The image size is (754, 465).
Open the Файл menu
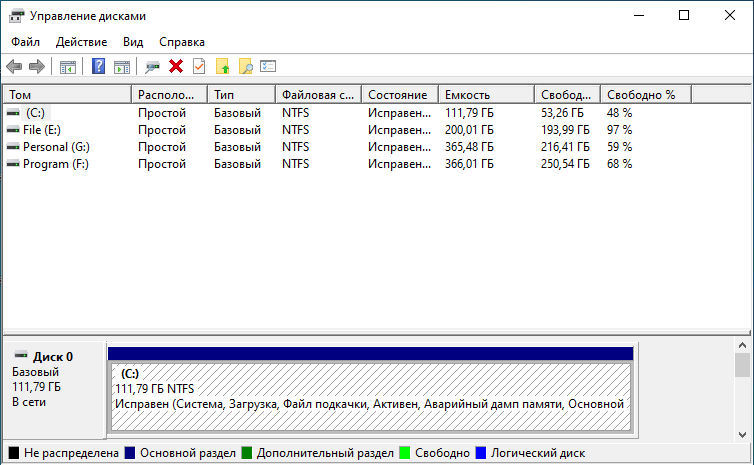click(x=25, y=42)
